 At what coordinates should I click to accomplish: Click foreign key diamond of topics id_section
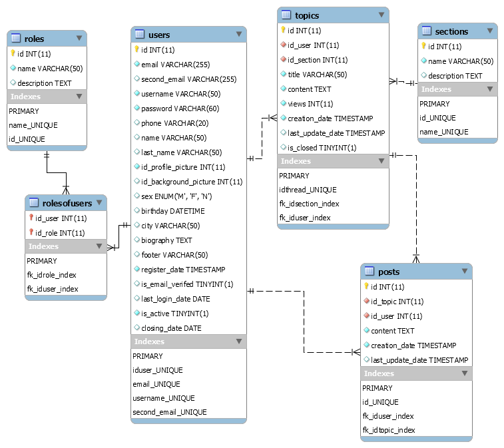tap(283, 59)
